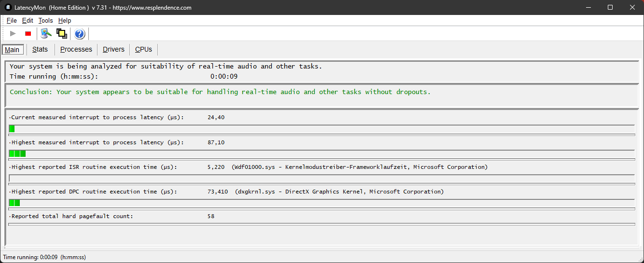The image size is (644, 263).
Task: Maximize the LatencyMon window
Action: point(610,7)
